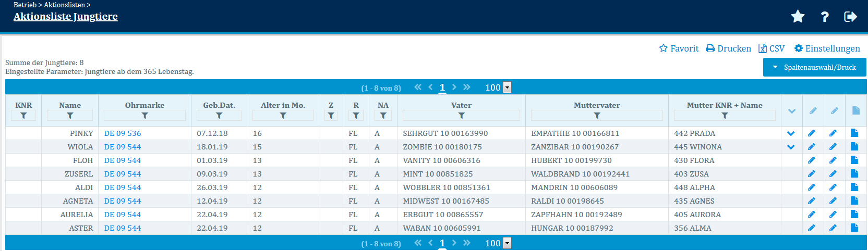Screen dimensions: 868x251
Task: Click the star favorite icon in header
Action: [x=798, y=17]
